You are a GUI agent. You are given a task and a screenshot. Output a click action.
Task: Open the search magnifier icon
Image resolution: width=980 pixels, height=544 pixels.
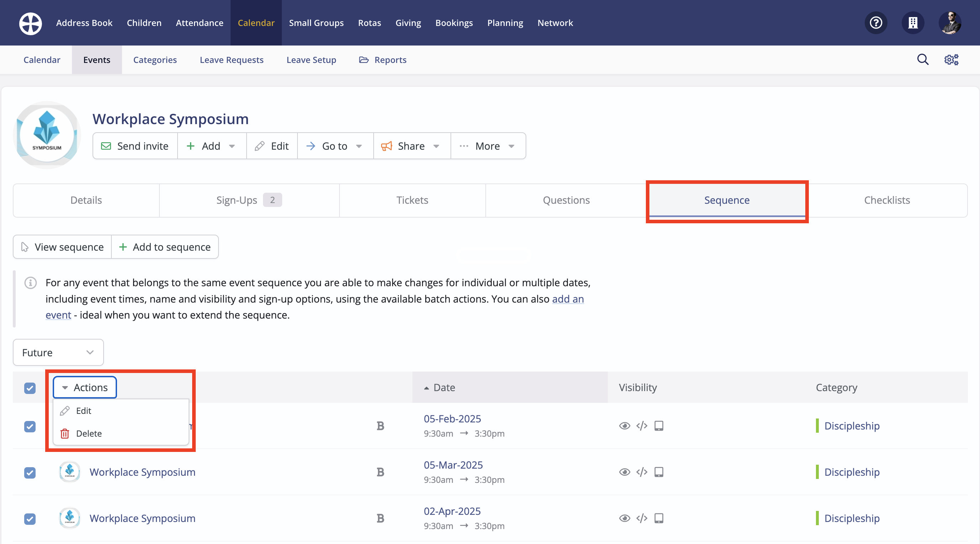[x=923, y=60]
